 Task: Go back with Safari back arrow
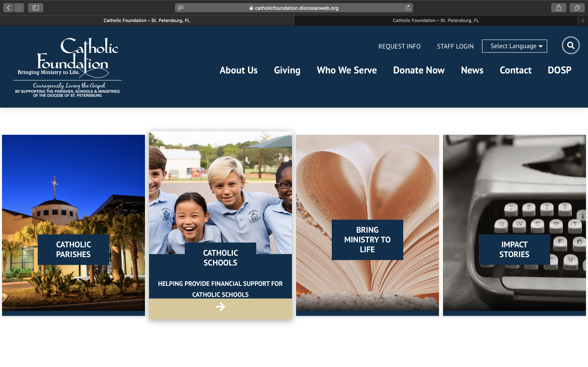(9, 8)
